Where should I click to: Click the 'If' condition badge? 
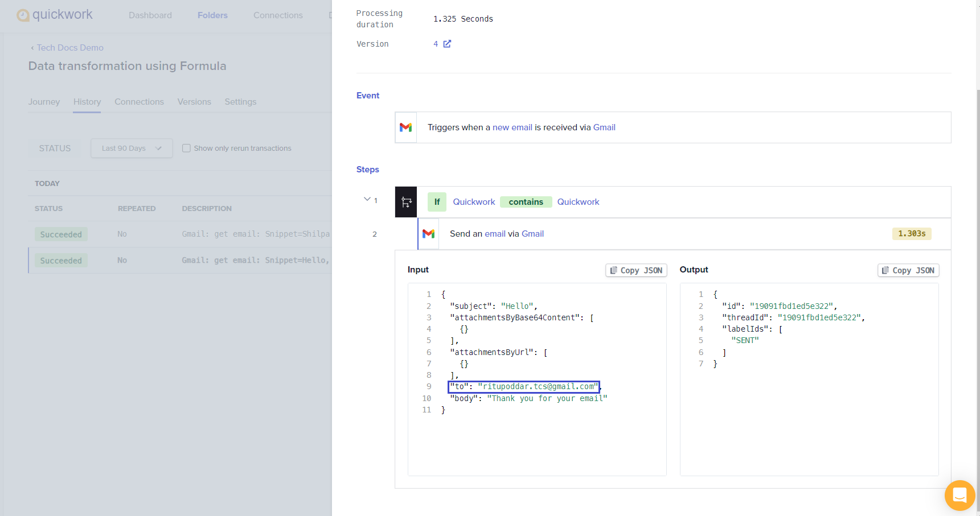pyautogui.click(x=437, y=202)
